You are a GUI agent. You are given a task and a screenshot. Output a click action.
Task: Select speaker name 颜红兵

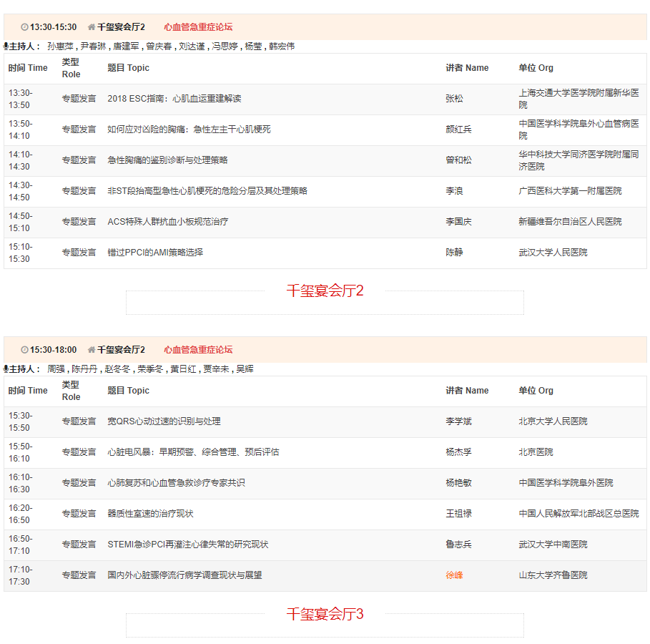[x=458, y=130]
